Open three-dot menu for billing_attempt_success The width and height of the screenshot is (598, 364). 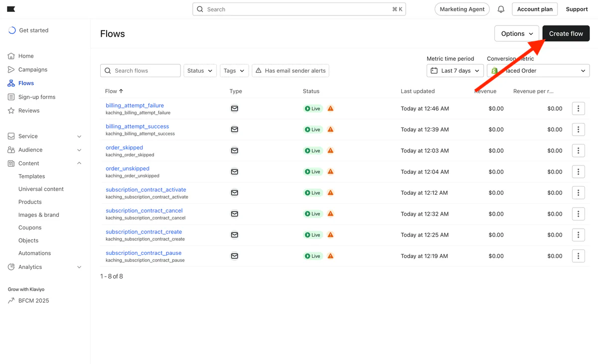pos(578,129)
